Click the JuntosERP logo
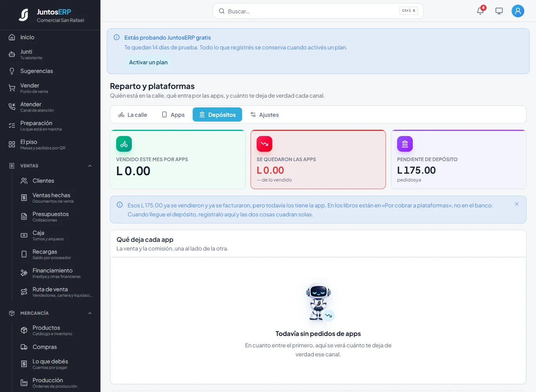 click(24, 15)
